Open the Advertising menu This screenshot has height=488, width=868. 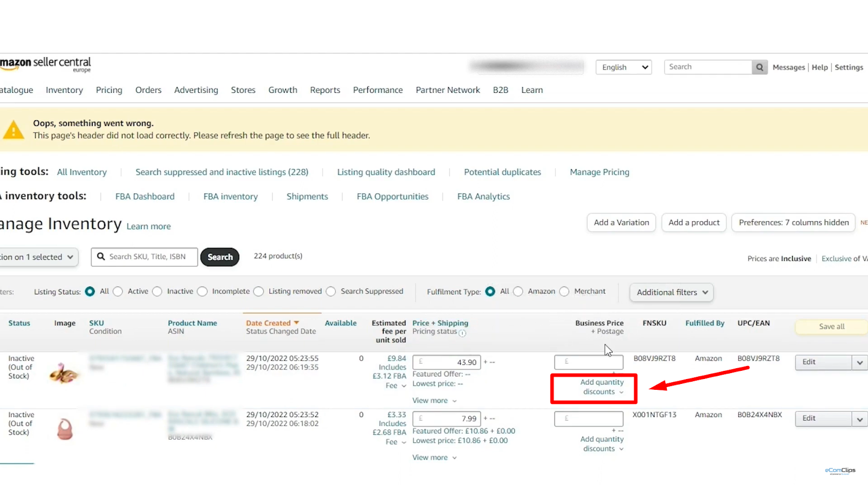[x=196, y=90]
